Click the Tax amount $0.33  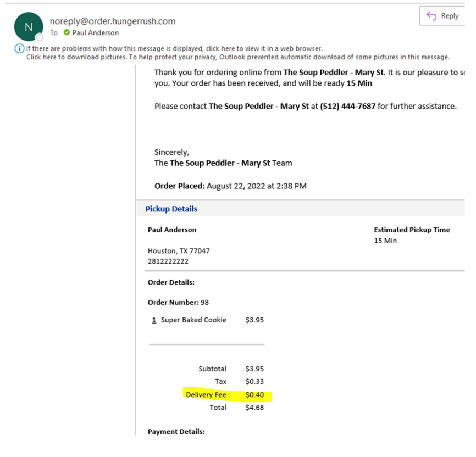[x=254, y=381]
